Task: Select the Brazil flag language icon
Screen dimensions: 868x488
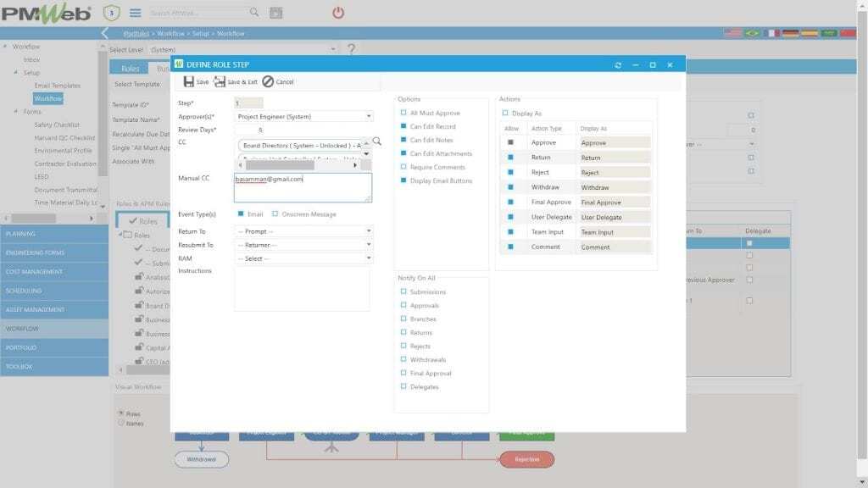Action: pyautogui.click(x=753, y=33)
